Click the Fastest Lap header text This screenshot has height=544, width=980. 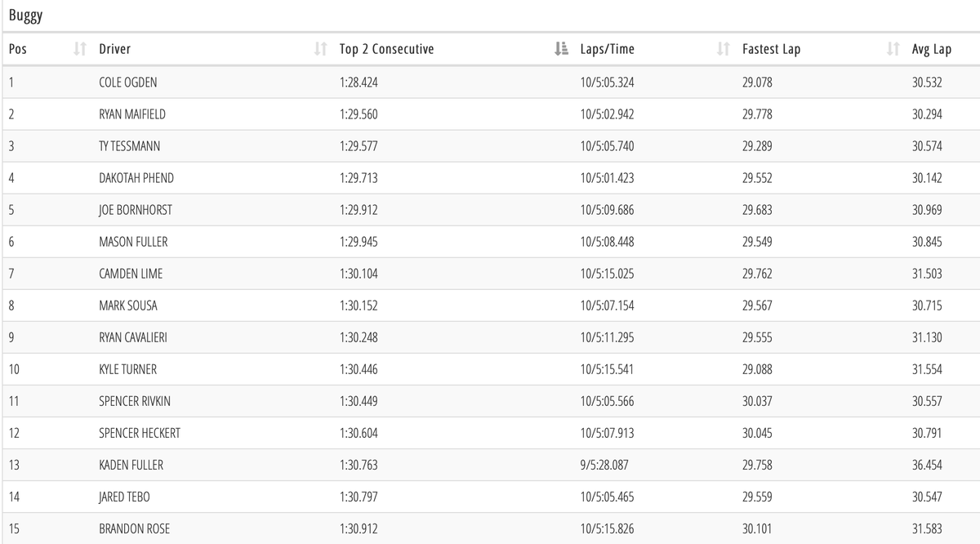[771, 49]
